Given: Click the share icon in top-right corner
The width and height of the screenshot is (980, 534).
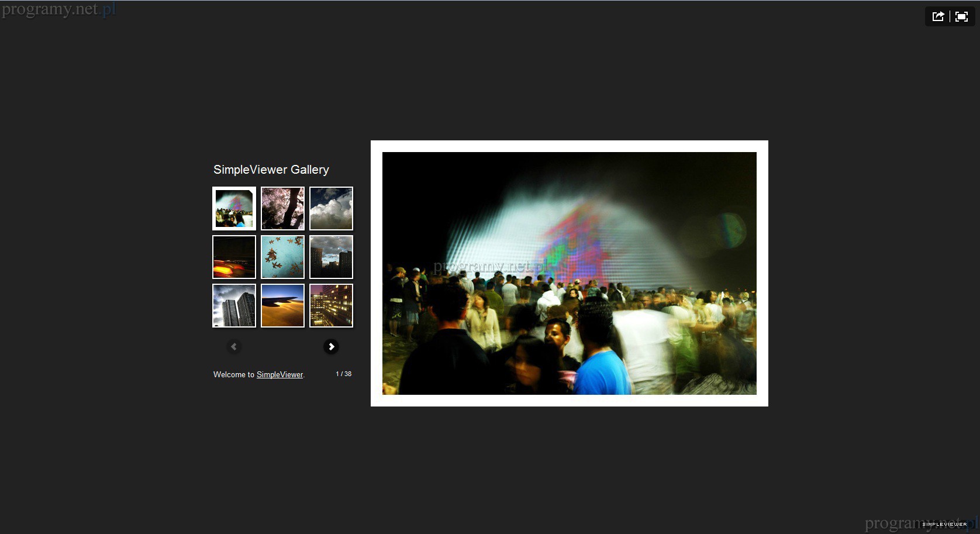Looking at the screenshot, I should (x=938, y=16).
